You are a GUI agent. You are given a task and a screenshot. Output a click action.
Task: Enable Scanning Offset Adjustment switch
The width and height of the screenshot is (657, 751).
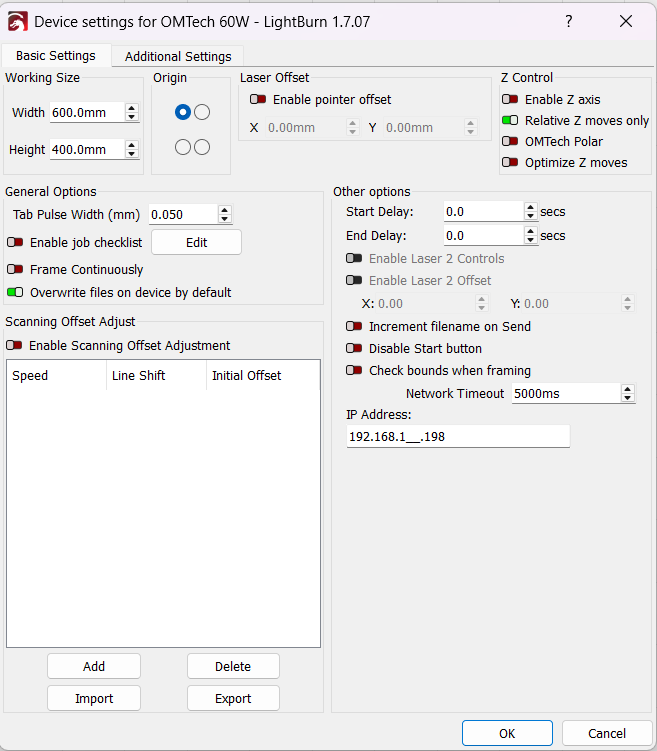click(14, 345)
